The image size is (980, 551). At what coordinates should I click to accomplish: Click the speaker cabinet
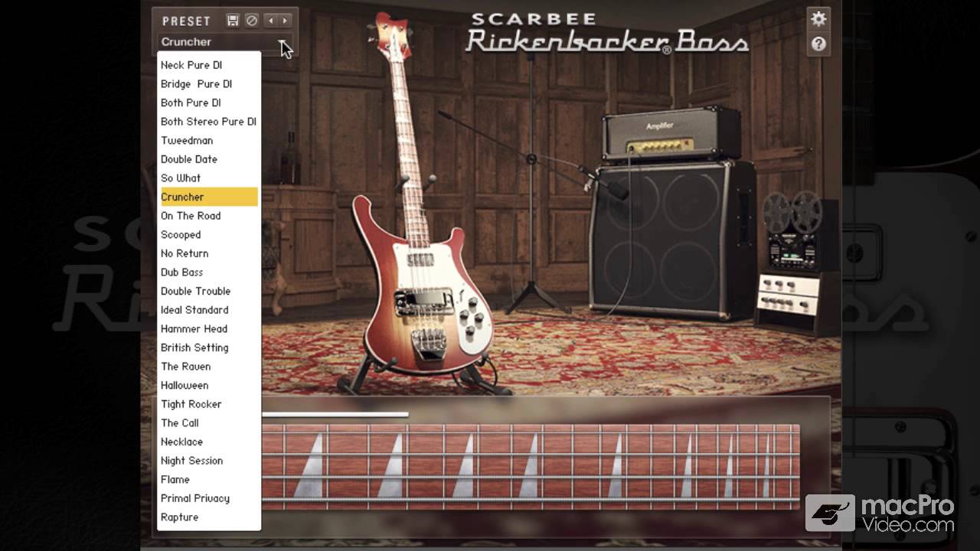(673, 240)
